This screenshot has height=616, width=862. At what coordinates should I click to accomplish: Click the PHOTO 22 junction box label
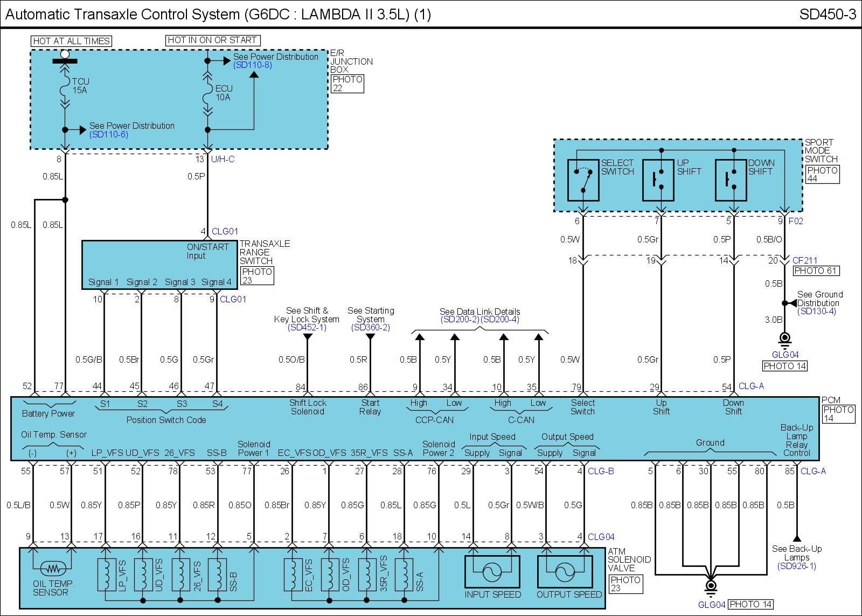tap(347, 84)
